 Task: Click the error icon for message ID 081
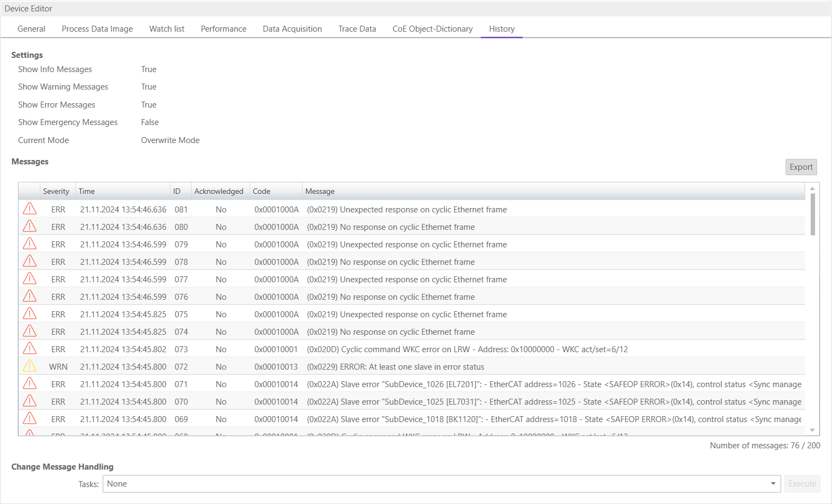[x=29, y=209]
